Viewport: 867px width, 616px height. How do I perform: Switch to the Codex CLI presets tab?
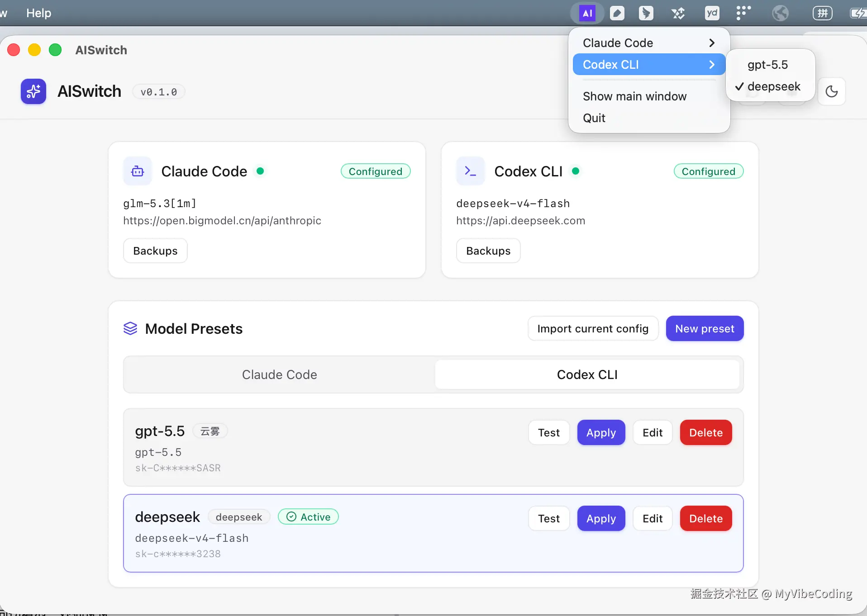pyautogui.click(x=587, y=374)
